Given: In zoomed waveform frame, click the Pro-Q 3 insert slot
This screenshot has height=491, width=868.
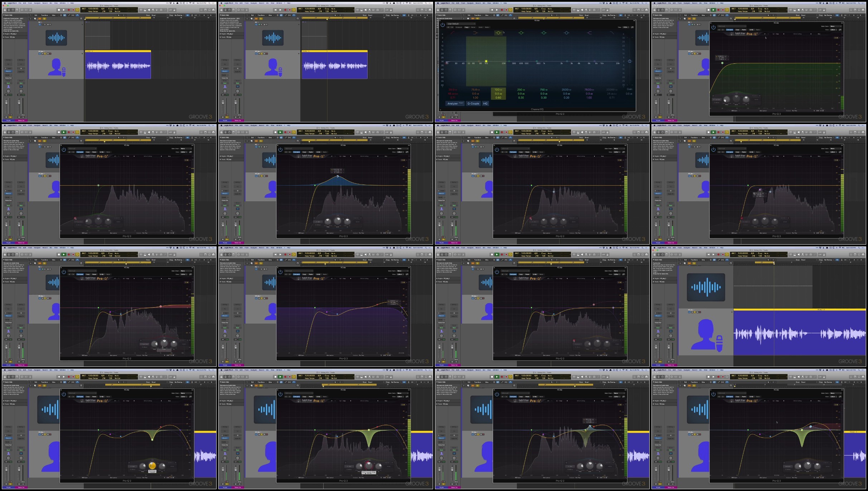Looking at the screenshot, I should [658, 316].
